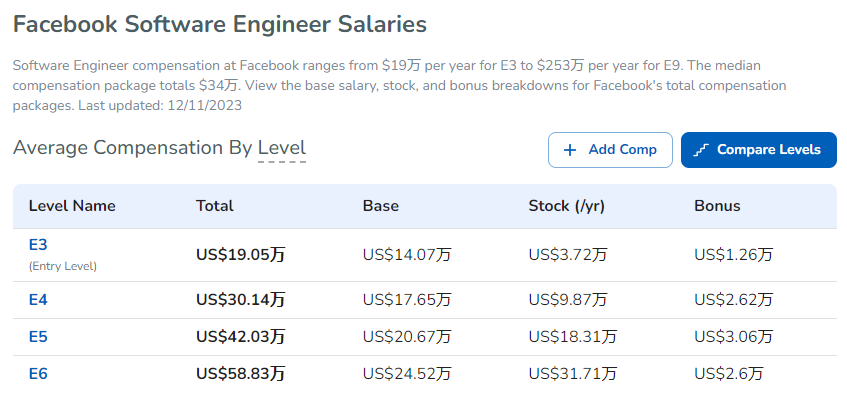The height and width of the screenshot is (398, 847).
Task: Click the Total column header
Action: pos(214,206)
